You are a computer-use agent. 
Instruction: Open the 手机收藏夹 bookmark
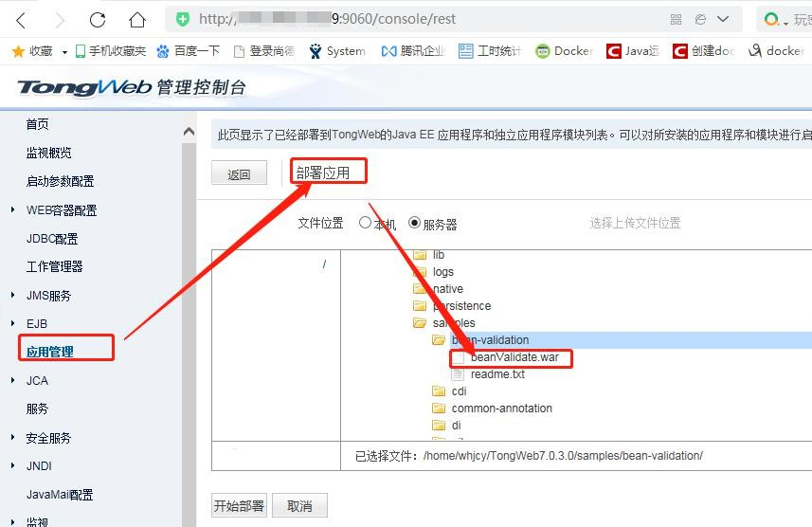click(x=111, y=51)
